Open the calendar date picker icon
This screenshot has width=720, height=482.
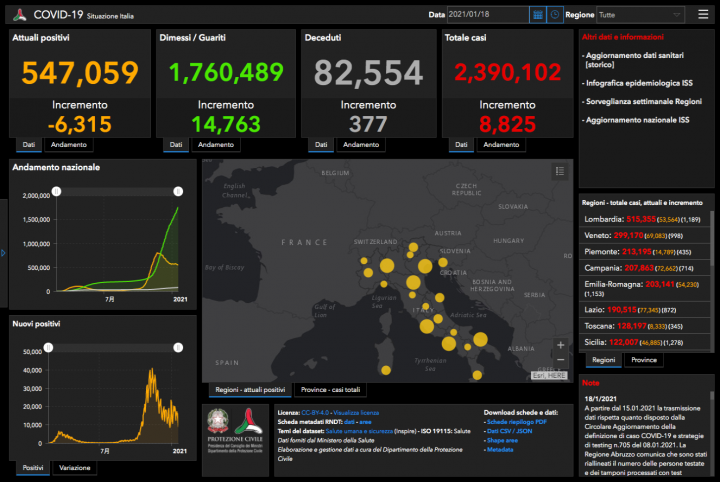point(538,15)
